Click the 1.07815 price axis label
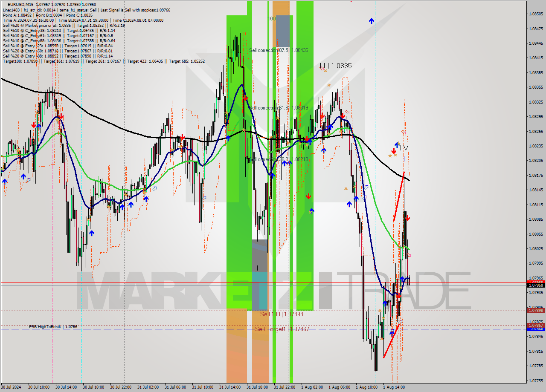The image size is (546, 392). click(x=536, y=352)
